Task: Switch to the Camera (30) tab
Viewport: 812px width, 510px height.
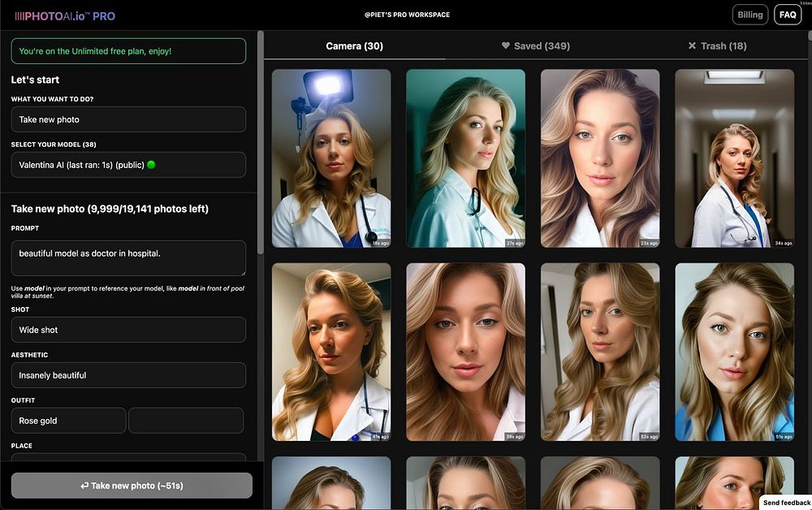Action: coord(354,46)
